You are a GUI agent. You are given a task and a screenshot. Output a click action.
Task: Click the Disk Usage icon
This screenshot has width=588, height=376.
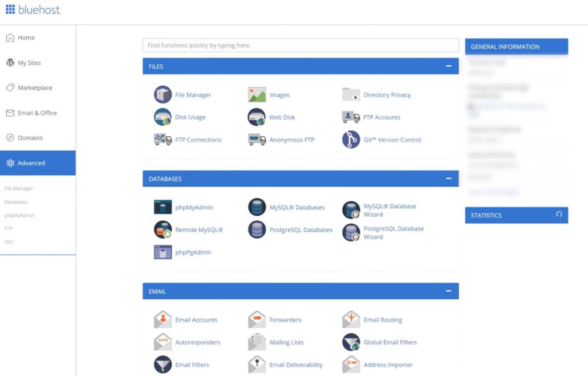coord(163,117)
